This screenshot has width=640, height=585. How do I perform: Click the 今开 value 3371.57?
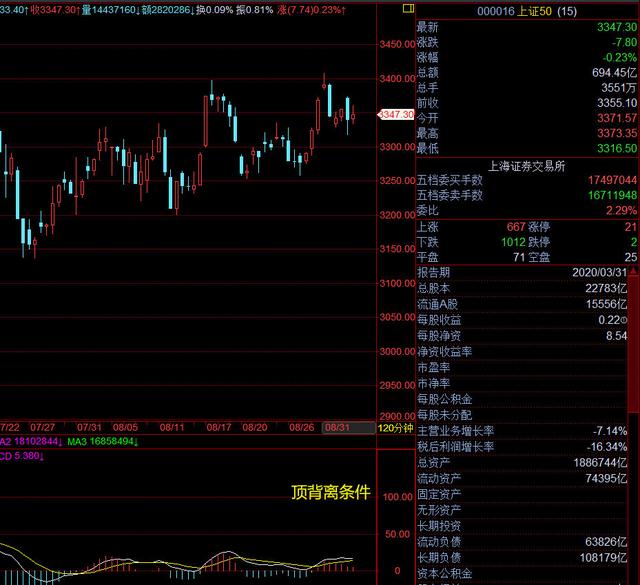click(x=617, y=118)
